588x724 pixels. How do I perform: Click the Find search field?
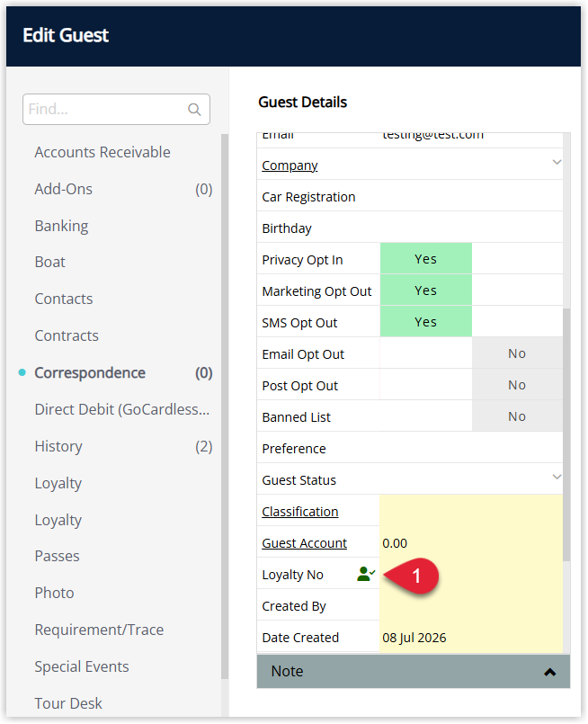click(116, 110)
